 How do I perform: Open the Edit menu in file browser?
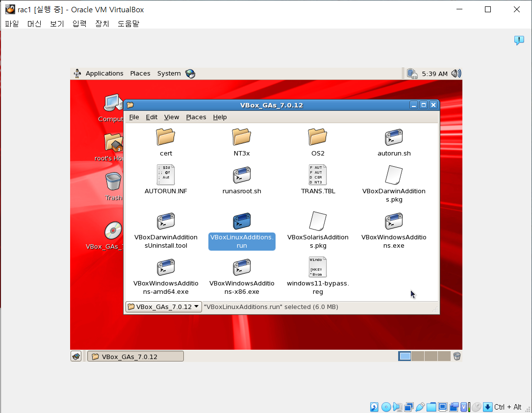click(x=152, y=117)
